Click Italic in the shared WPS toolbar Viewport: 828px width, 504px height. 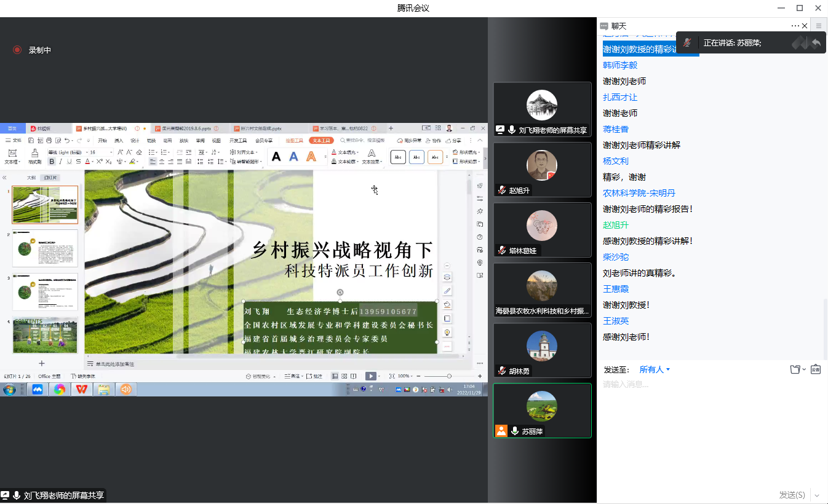(x=60, y=162)
